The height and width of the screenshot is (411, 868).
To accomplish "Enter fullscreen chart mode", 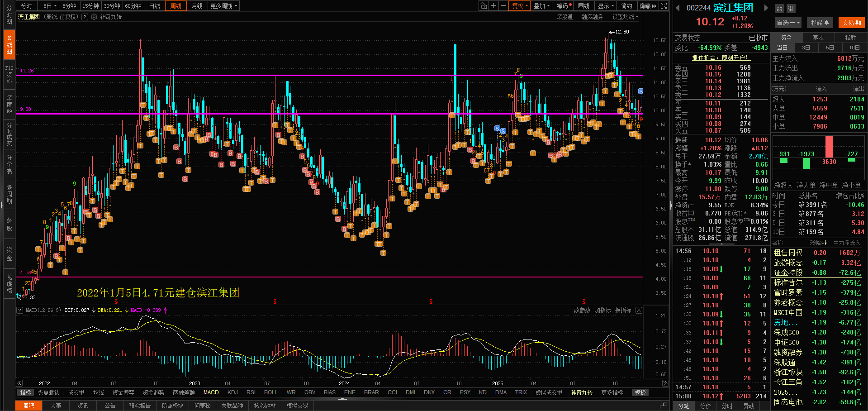I will coord(664,6).
